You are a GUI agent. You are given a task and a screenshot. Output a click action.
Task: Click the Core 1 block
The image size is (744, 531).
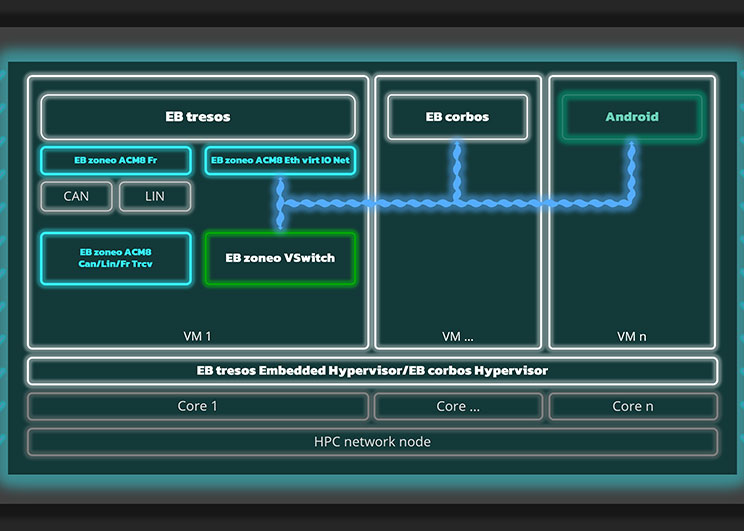(x=198, y=406)
